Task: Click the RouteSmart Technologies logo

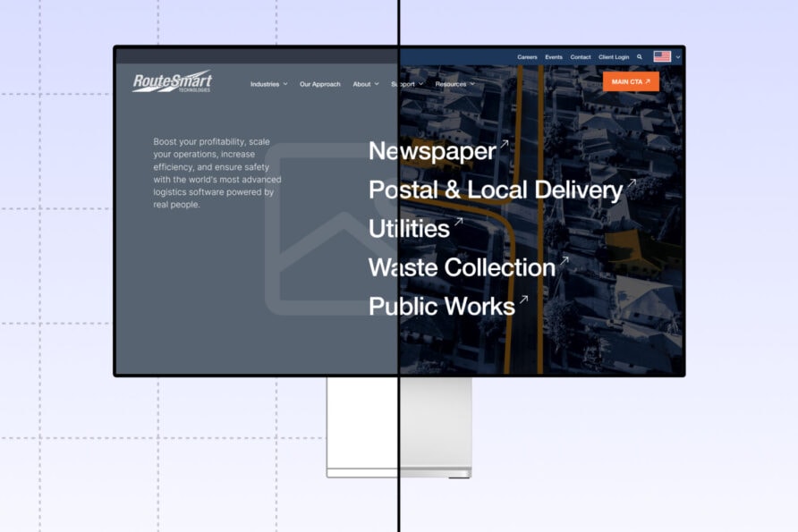Action: (170, 81)
